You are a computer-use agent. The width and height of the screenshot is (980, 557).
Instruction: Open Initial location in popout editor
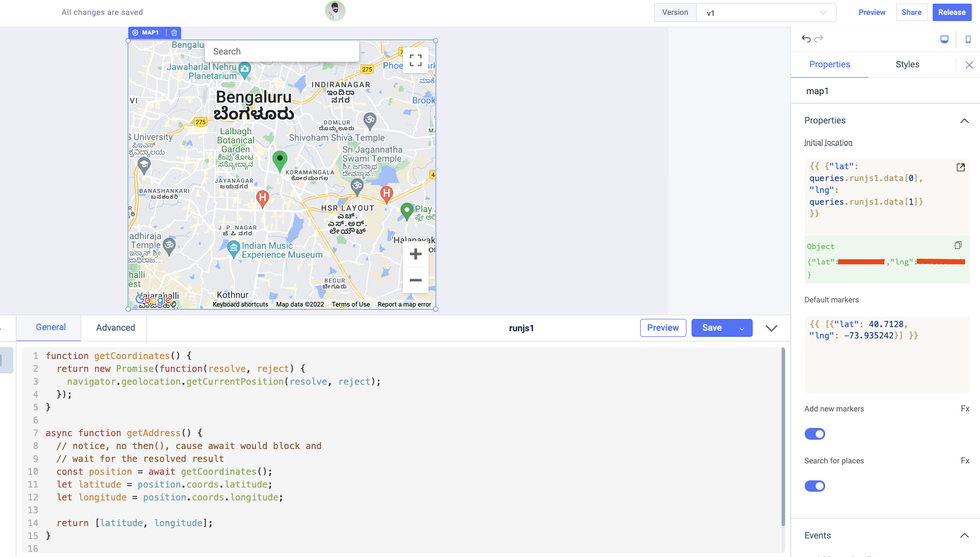point(960,167)
